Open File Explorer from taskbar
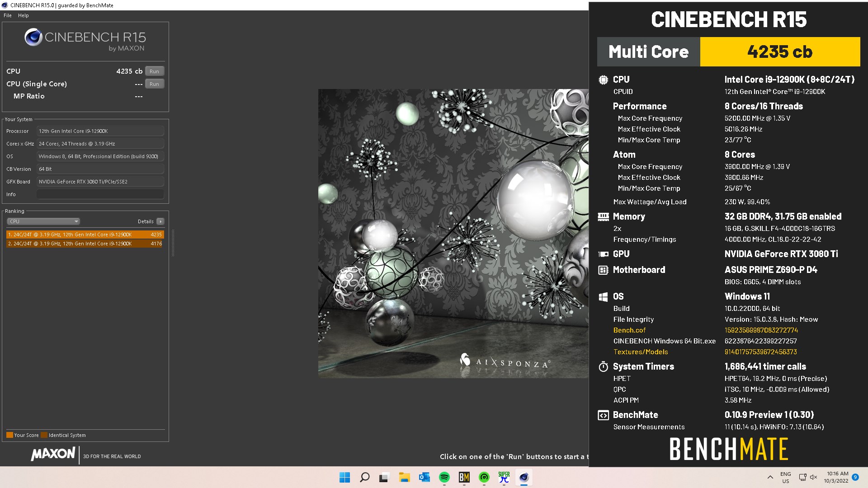868x488 pixels. click(x=404, y=477)
